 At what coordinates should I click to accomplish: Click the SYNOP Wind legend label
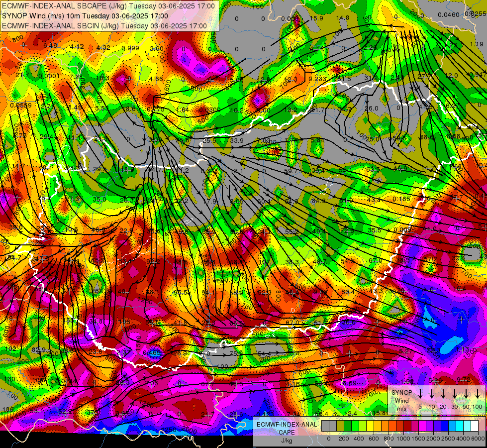point(401,396)
